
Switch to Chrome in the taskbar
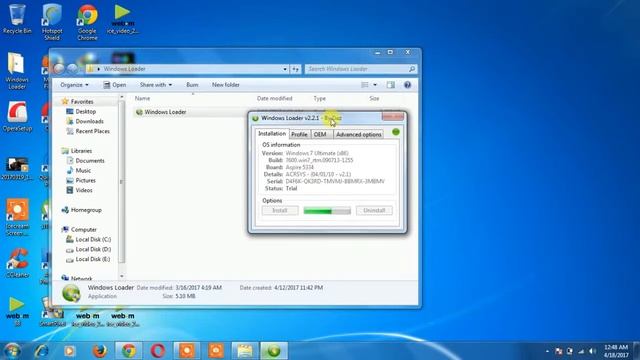[x=129, y=351]
